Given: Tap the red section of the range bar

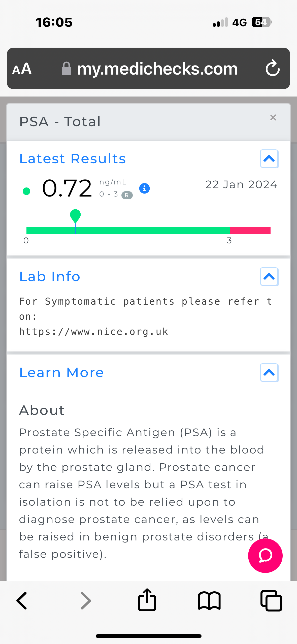Looking at the screenshot, I should point(250,231).
